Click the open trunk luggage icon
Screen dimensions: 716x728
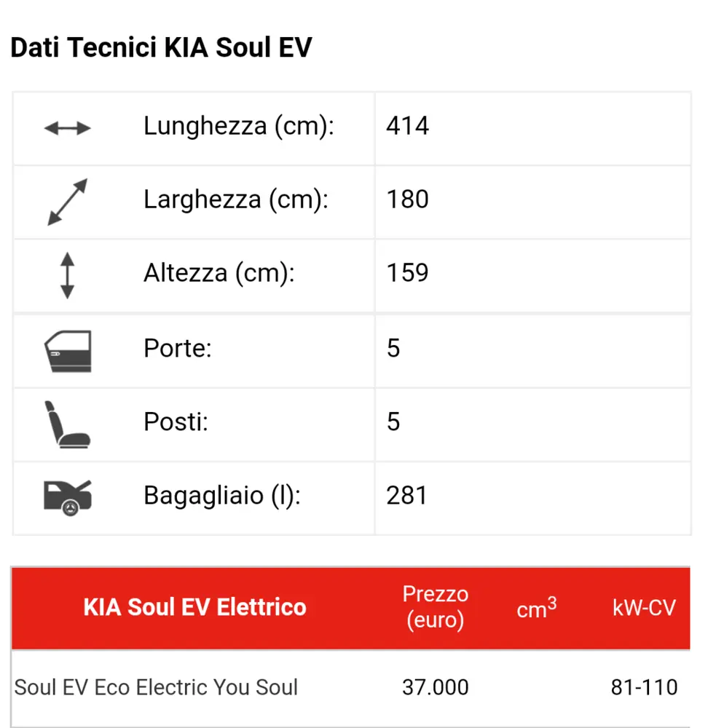68,498
